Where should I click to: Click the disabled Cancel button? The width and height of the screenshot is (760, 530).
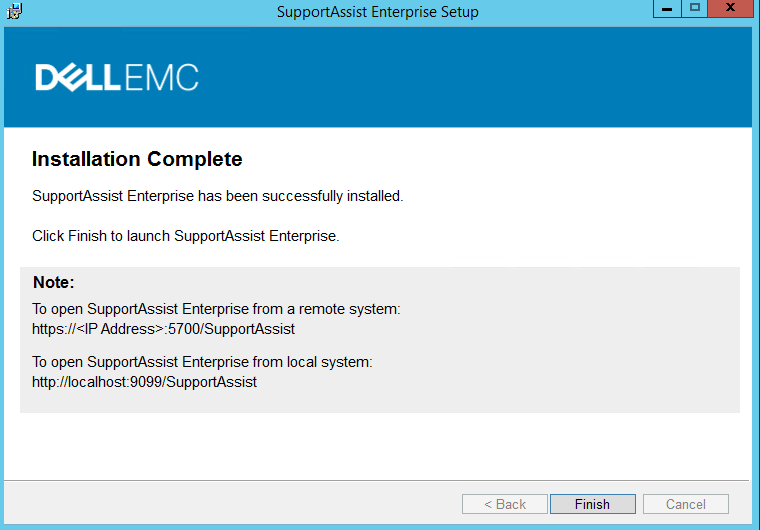click(x=685, y=504)
